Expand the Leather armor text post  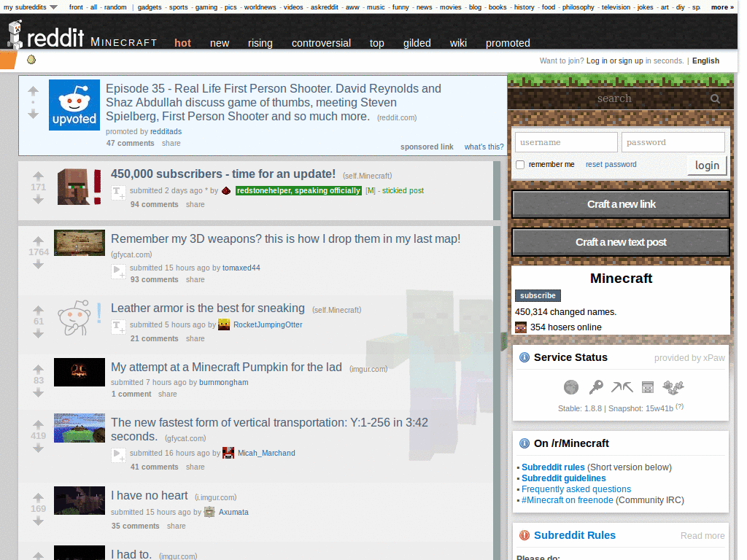click(118, 327)
